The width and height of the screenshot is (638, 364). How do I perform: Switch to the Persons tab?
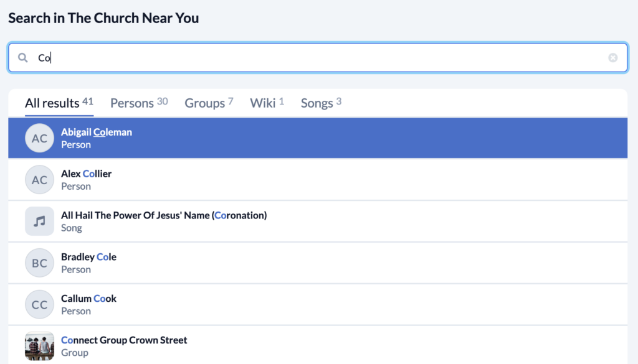(139, 103)
